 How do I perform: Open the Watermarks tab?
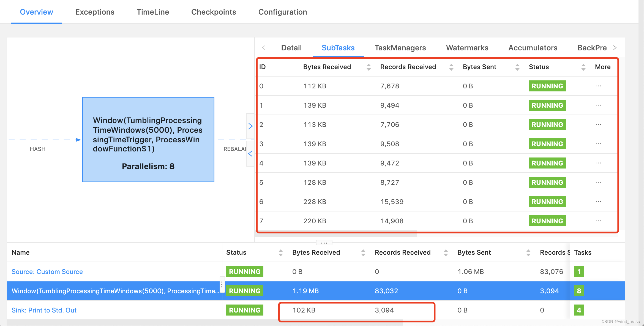[x=467, y=48]
